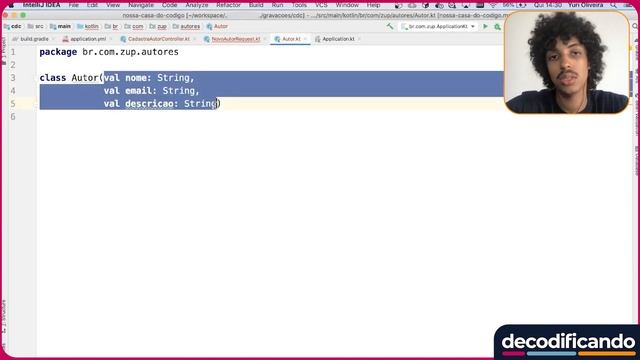Click line number 1 in the gutter
The image size is (640, 360).
click(13, 52)
